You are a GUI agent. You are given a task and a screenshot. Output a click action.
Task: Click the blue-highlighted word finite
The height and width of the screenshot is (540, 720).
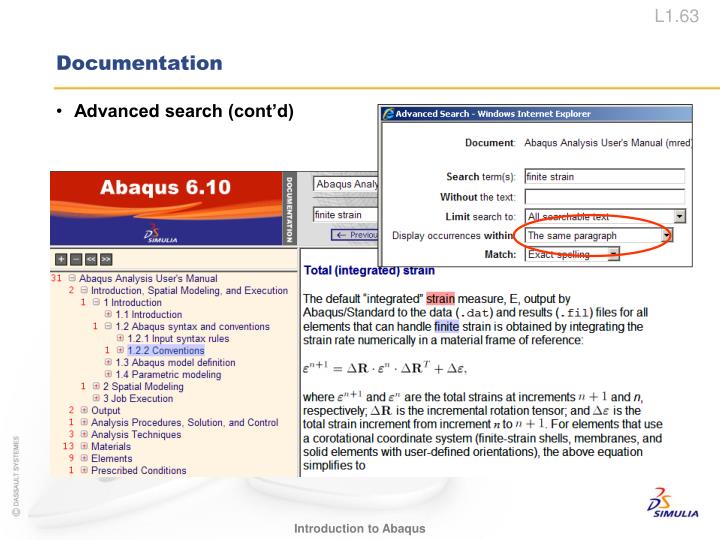(x=447, y=326)
